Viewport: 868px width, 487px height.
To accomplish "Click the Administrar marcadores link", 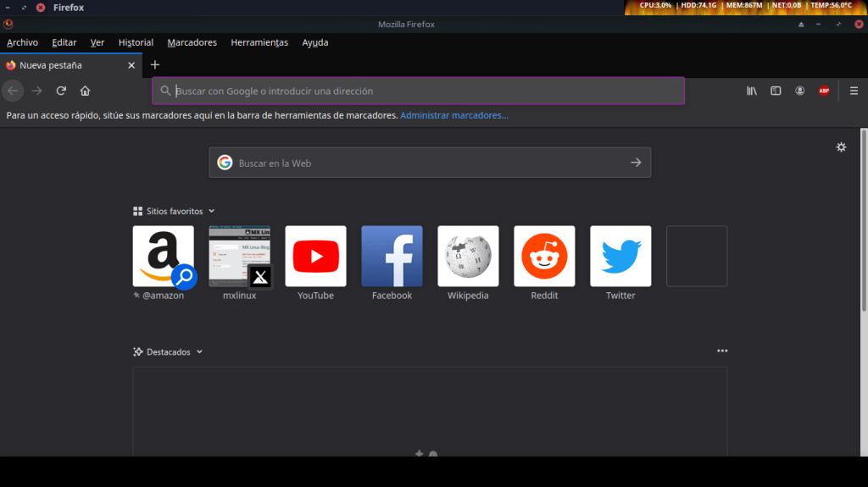I will (x=454, y=115).
